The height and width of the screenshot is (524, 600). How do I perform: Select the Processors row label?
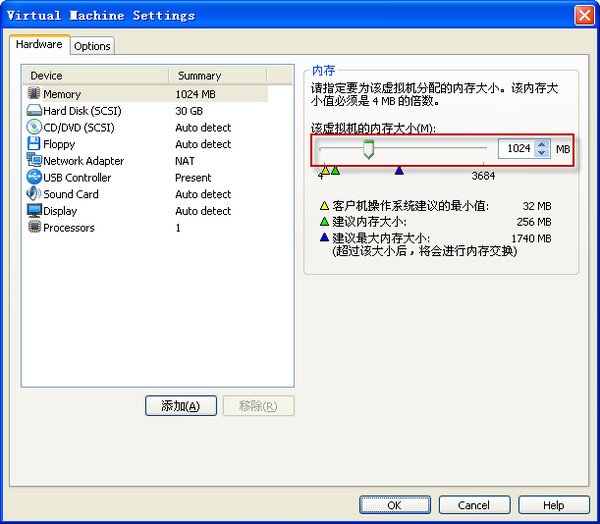[x=69, y=228]
